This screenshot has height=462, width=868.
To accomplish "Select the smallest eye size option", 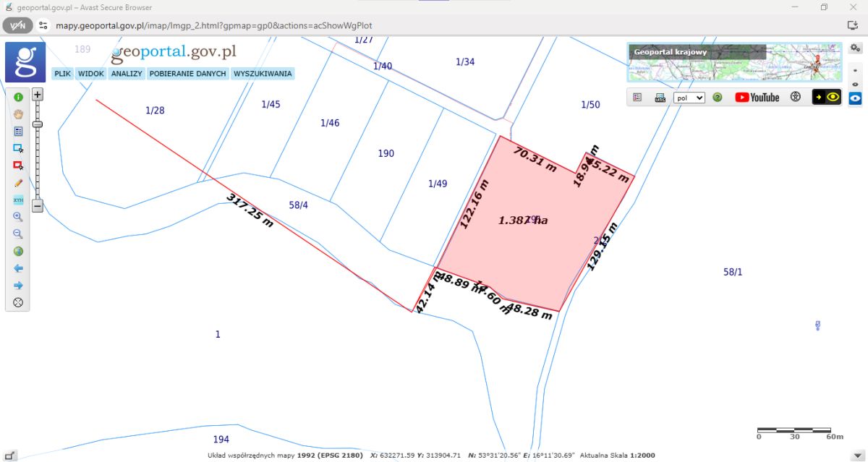I will [x=855, y=71].
